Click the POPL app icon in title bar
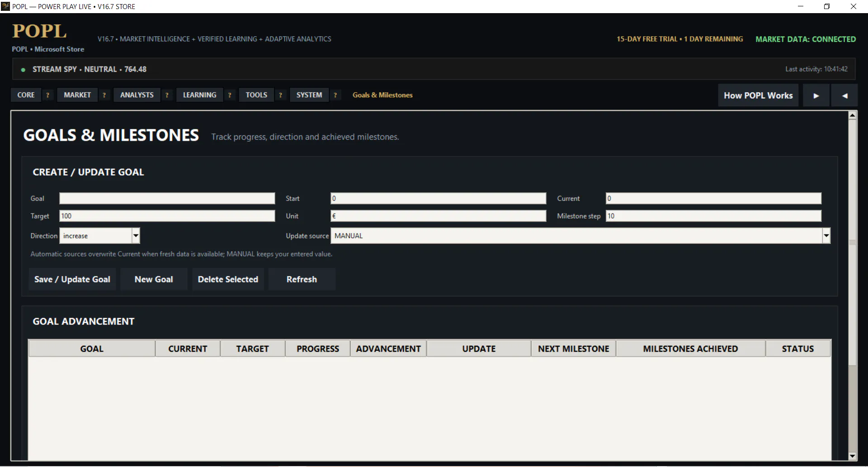Screen dimensions: 868x467 coord(5,6)
